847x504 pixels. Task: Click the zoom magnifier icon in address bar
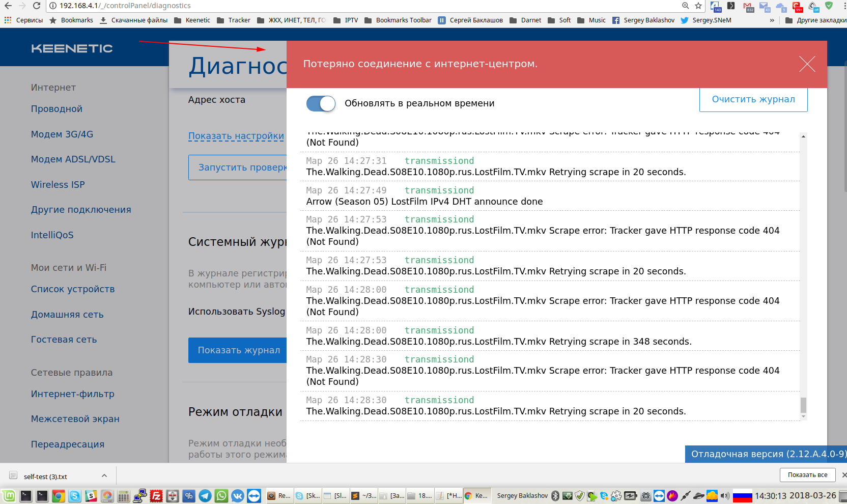tap(686, 6)
